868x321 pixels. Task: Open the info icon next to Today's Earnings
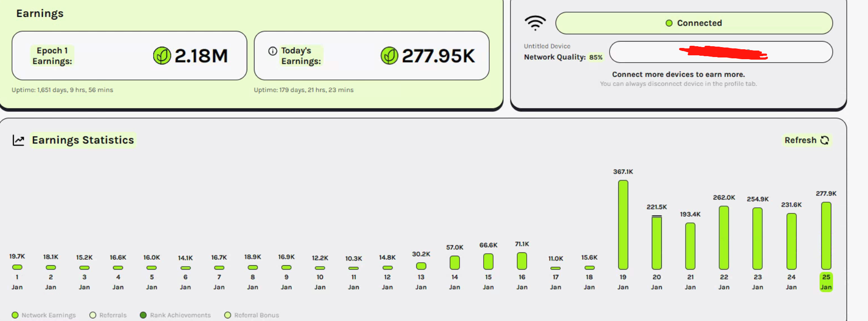pyautogui.click(x=273, y=51)
